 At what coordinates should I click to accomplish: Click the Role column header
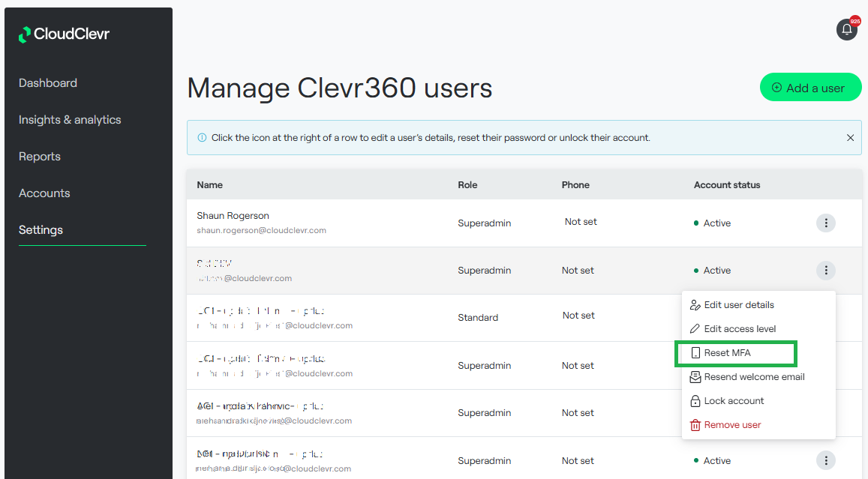click(468, 184)
